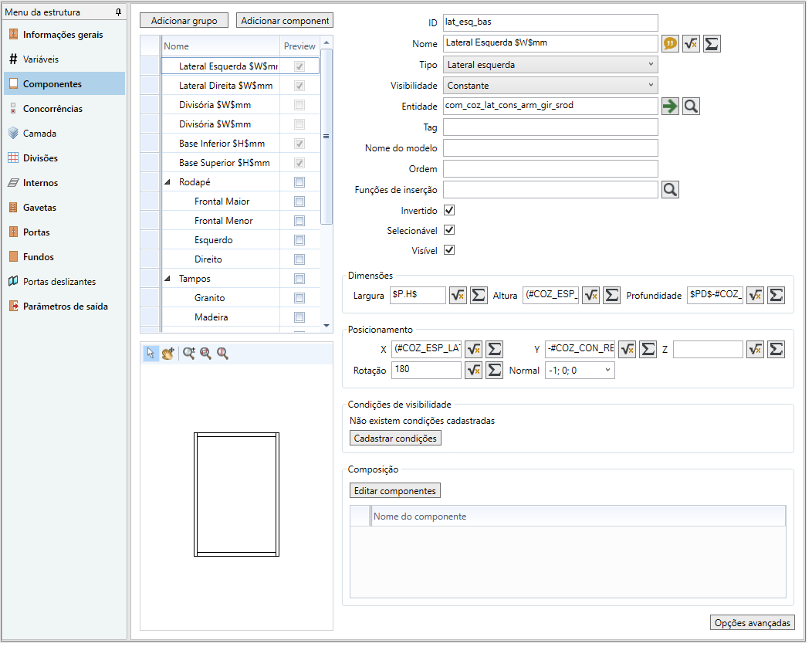
Task: Toggle preview checkbox for Frontal Menor
Action: click(x=299, y=221)
